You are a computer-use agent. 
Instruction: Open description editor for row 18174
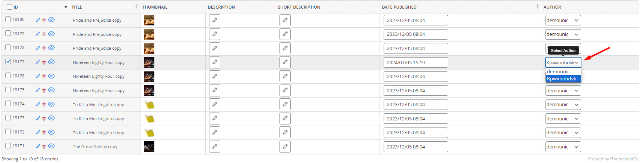(215, 104)
